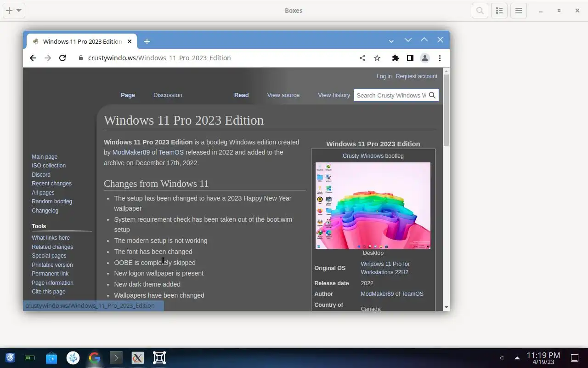Open the Chrome three-dot menu
This screenshot has width=588, height=368.
(x=440, y=58)
